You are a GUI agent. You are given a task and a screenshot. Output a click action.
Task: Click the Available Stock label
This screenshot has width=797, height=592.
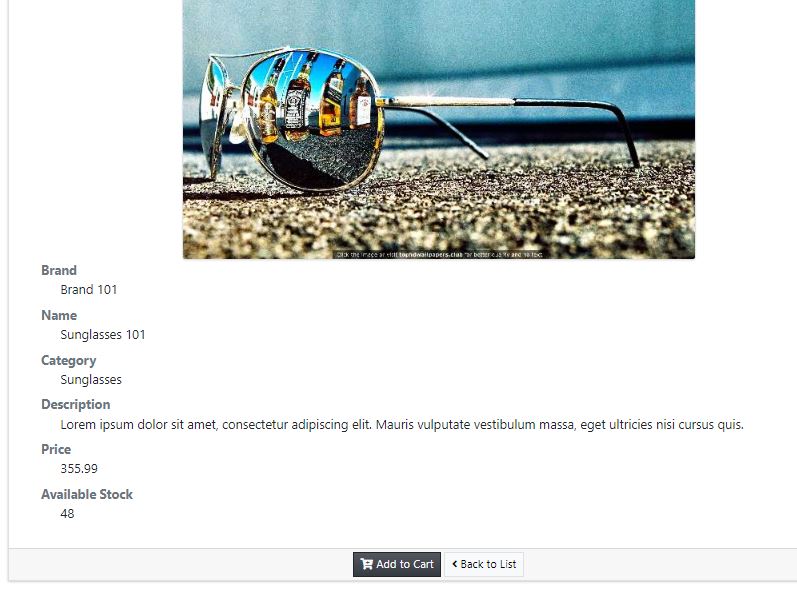click(x=87, y=494)
